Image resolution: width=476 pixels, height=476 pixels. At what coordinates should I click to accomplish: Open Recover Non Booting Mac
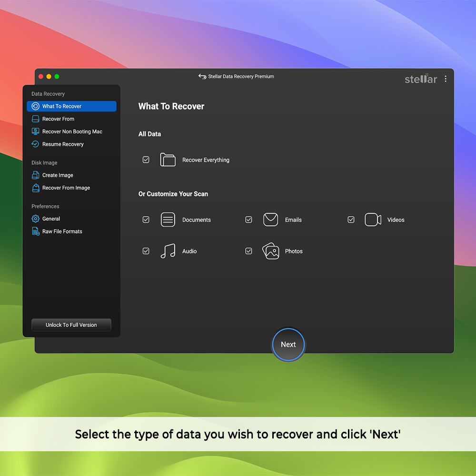72,132
